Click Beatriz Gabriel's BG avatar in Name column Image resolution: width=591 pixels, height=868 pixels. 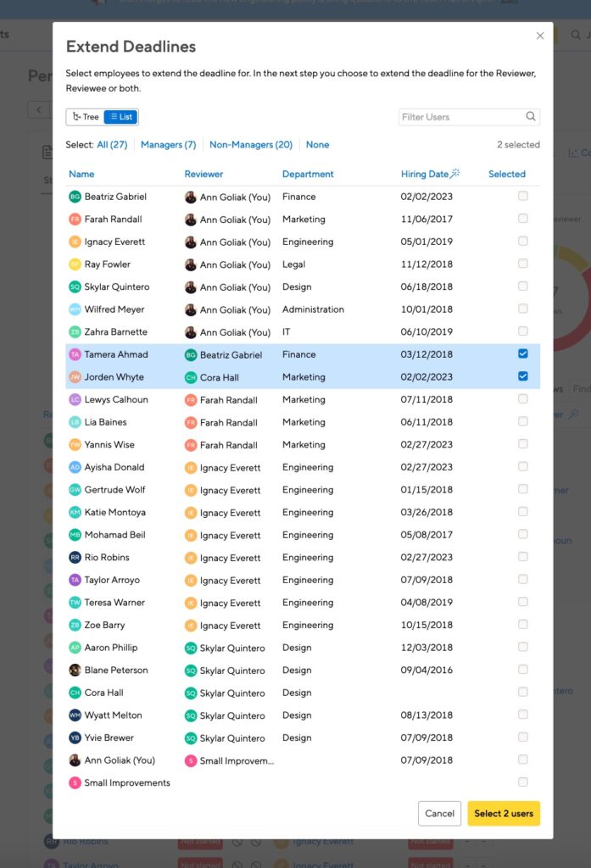[x=75, y=197]
